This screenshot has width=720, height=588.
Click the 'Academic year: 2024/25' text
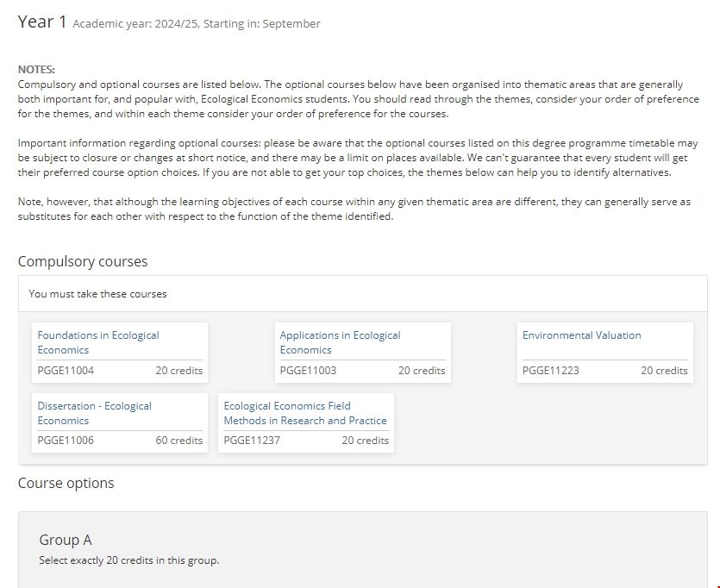coord(135,24)
